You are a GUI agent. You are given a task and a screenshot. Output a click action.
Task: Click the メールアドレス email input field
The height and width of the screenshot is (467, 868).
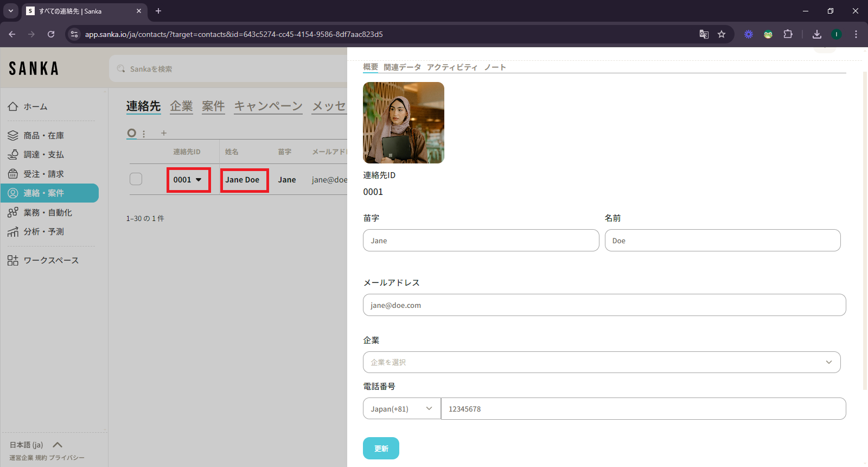[x=604, y=305]
